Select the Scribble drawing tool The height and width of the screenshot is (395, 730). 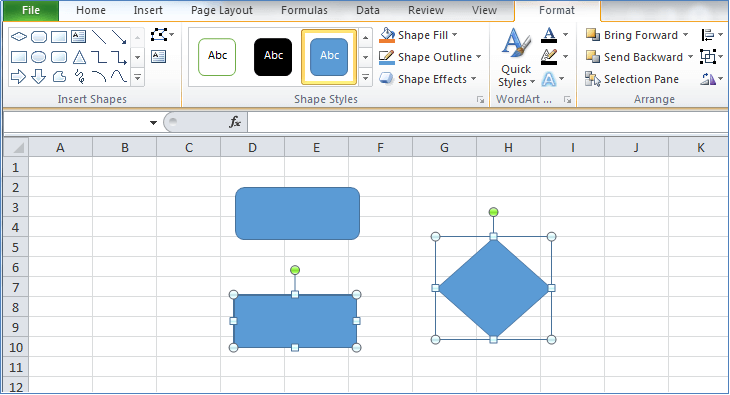(79, 76)
